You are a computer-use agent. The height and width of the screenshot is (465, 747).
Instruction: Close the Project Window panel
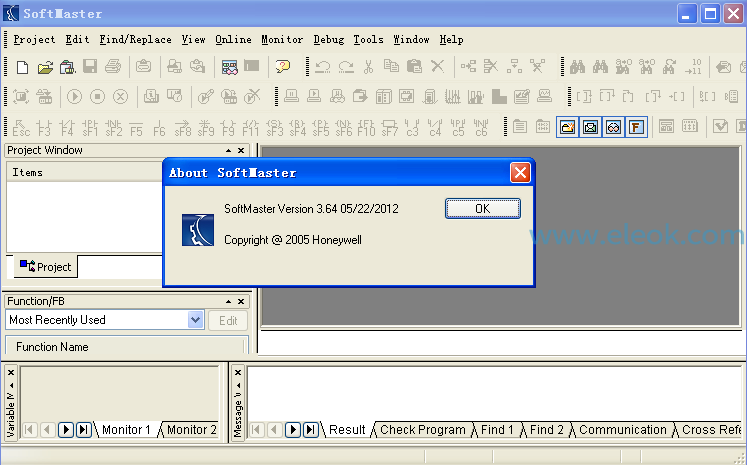click(241, 151)
